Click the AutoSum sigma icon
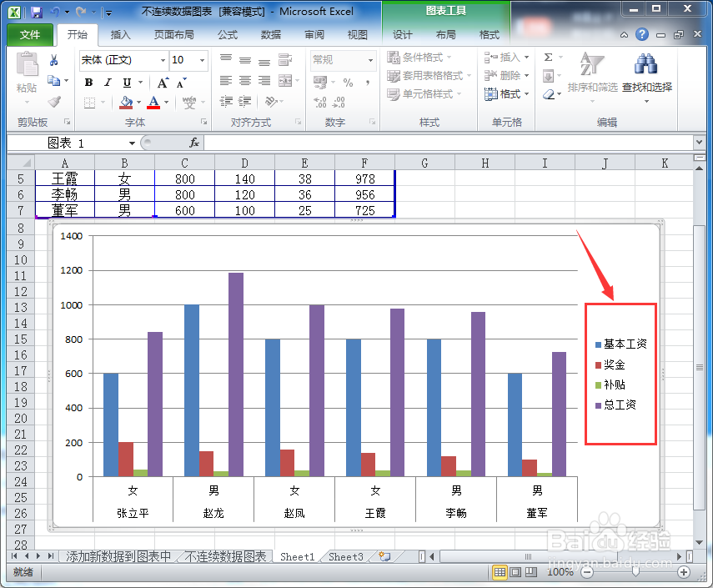 [549, 58]
